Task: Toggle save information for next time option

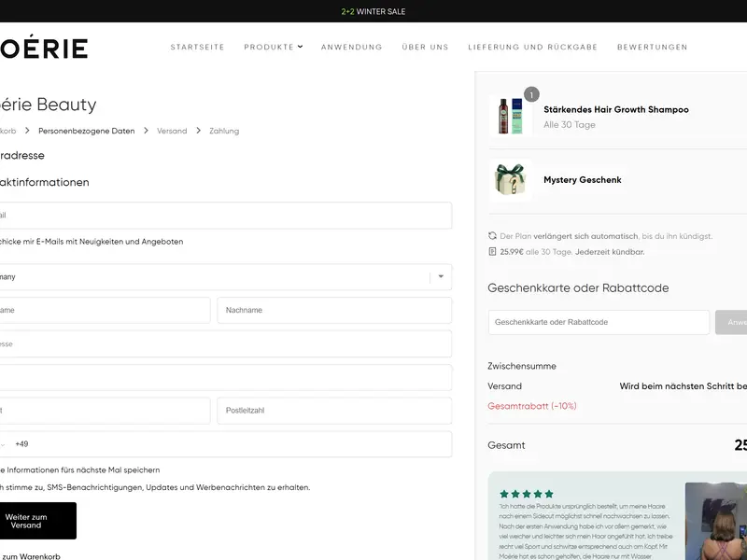Action: 79,469
